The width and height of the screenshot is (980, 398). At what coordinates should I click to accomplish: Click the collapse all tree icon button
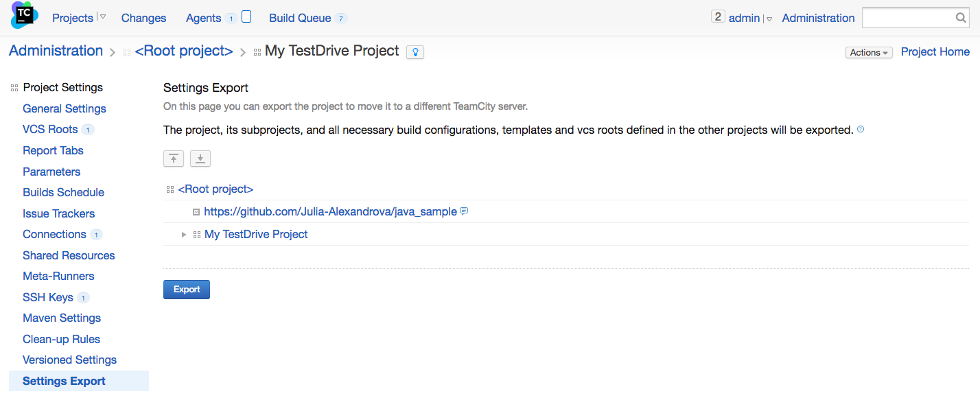tap(174, 159)
